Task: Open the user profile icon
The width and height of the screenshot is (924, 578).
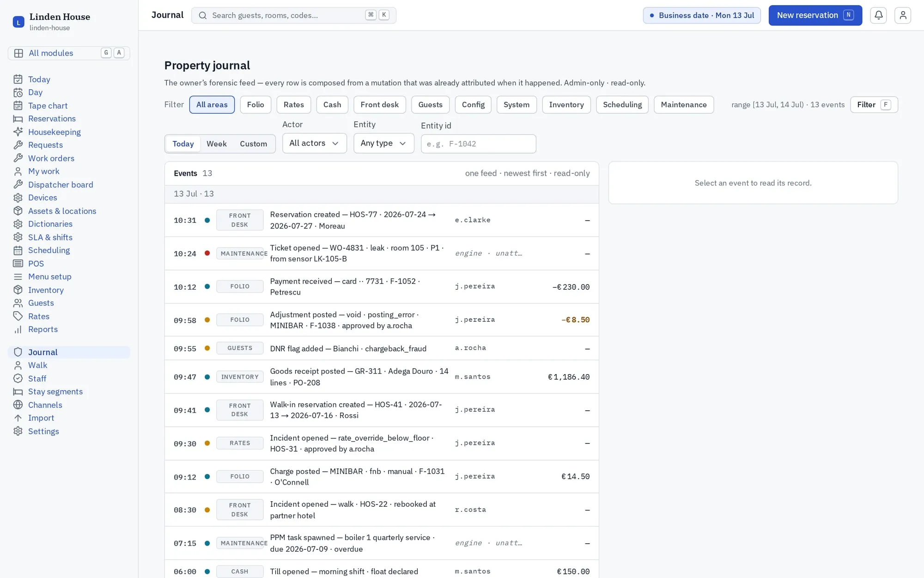Action: 902,15
